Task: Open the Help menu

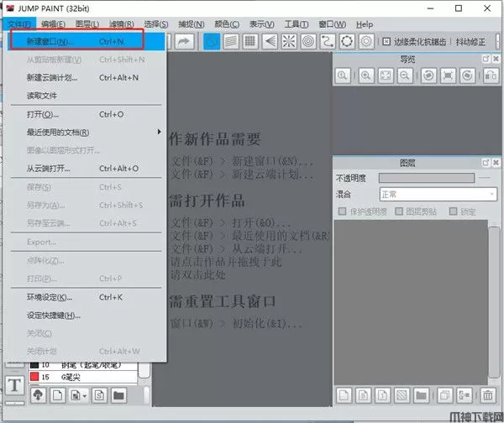Action: [x=364, y=24]
